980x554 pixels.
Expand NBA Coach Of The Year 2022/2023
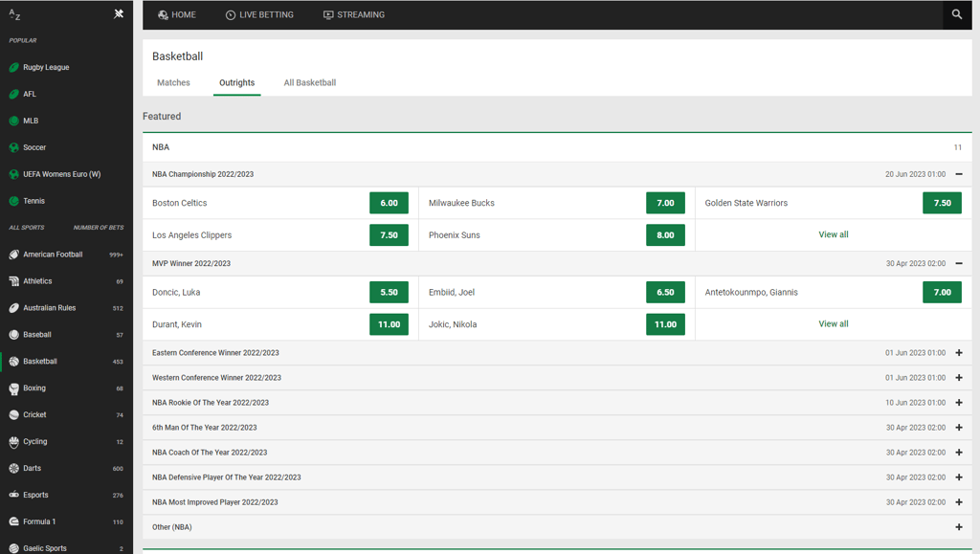point(959,453)
